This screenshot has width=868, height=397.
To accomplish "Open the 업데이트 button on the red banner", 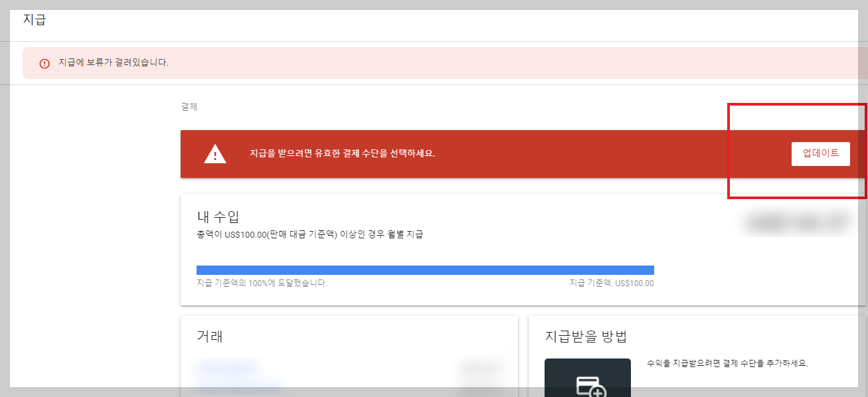I will (821, 153).
